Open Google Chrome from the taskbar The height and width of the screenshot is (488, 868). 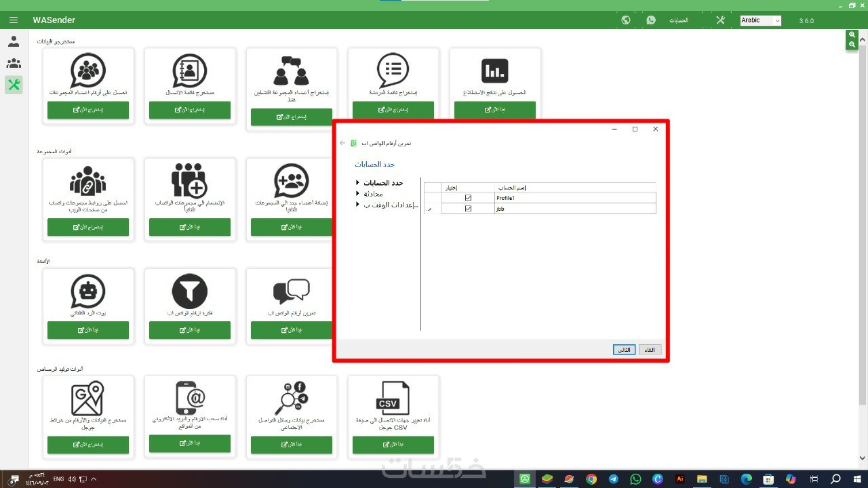(591, 479)
